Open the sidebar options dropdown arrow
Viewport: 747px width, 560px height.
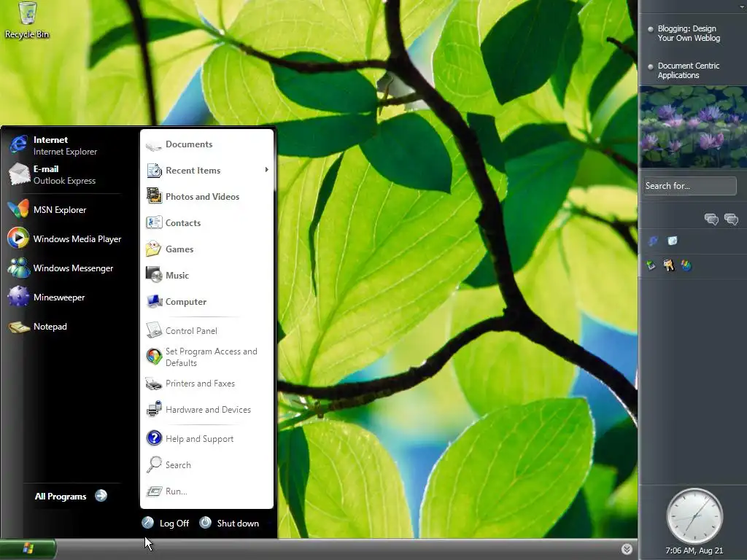(x=741, y=7)
